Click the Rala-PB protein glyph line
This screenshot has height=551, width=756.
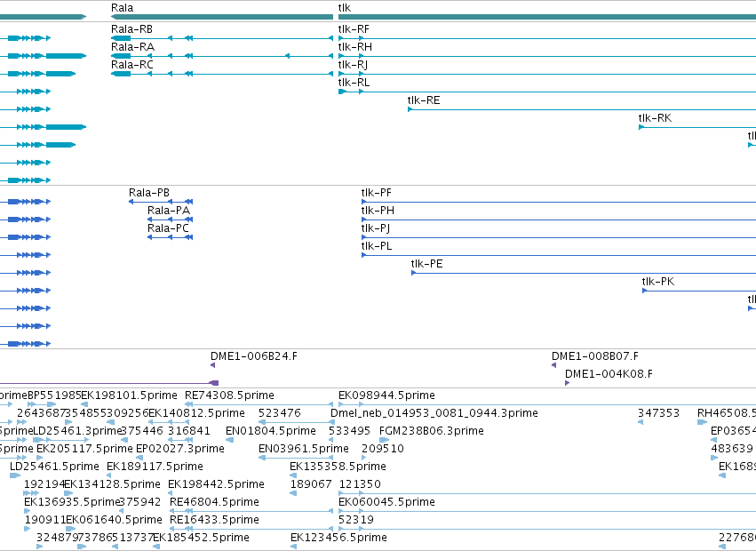point(161,202)
